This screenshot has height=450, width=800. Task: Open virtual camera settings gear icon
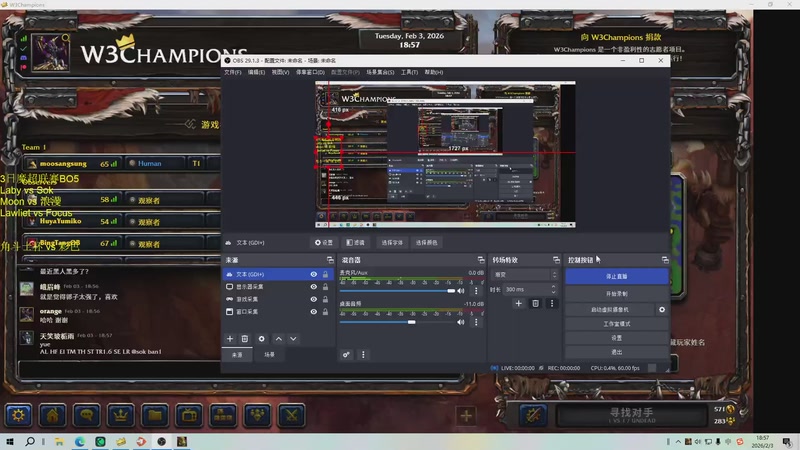(662, 310)
